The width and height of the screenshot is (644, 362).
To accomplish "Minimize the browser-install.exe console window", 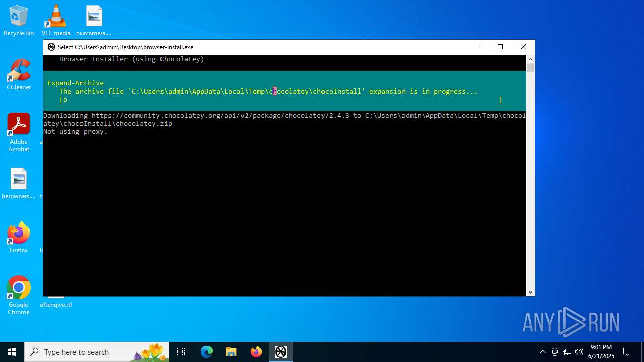I will (x=477, y=47).
